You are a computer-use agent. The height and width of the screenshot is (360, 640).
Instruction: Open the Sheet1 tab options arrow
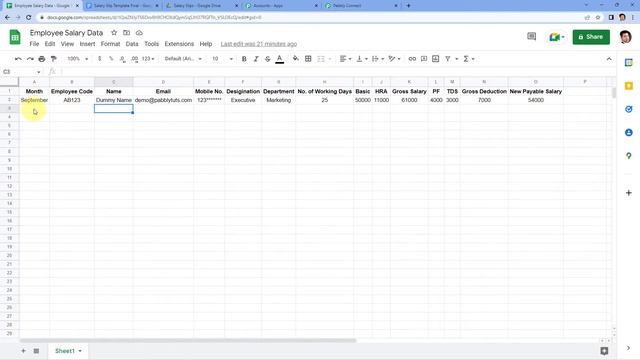click(x=80, y=351)
